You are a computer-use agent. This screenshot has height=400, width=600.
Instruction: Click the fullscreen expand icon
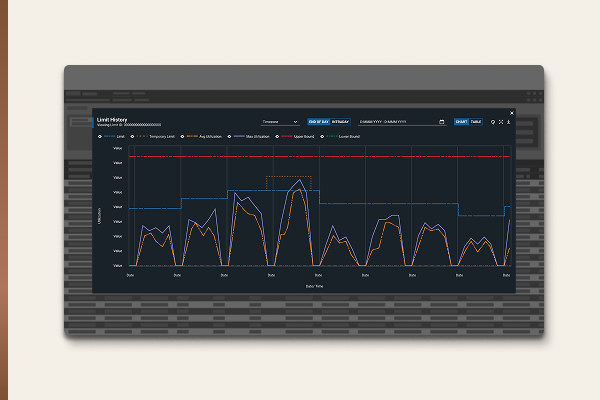[500, 122]
